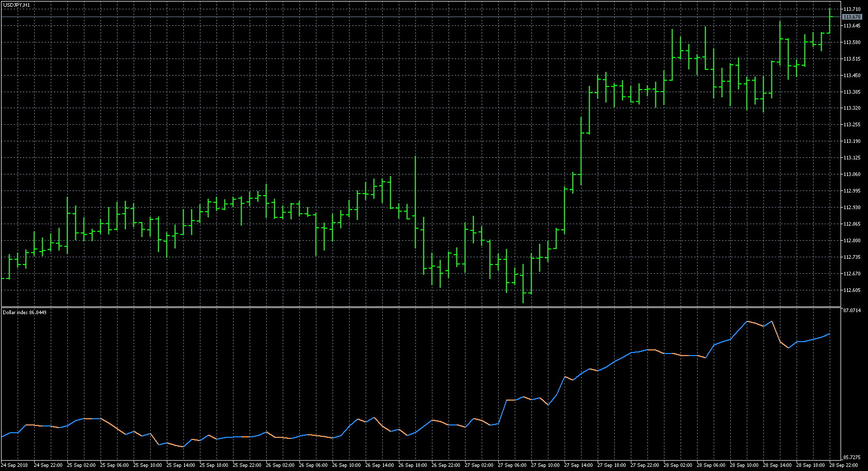
Task: Select the 28 Sep 14:00 time label
Action: click(x=777, y=465)
